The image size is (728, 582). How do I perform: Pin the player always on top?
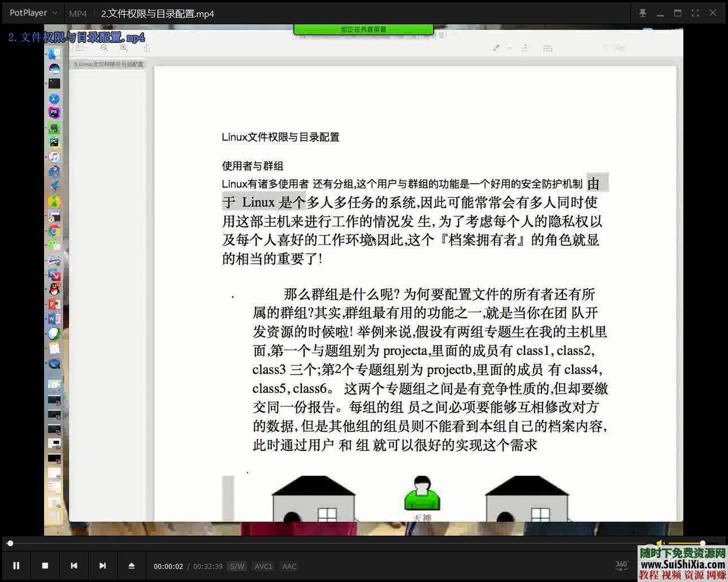click(x=642, y=12)
